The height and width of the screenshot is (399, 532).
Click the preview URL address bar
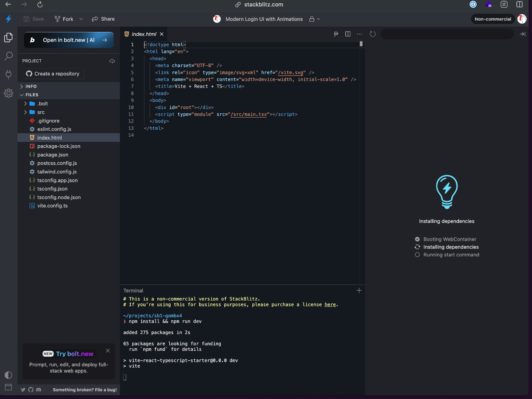coord(447,34)
